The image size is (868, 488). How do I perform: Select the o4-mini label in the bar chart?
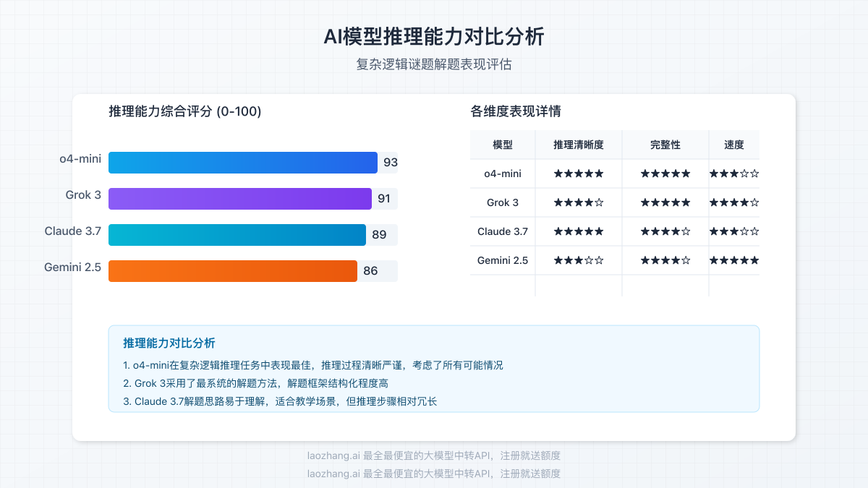click(x=80, y=159)
